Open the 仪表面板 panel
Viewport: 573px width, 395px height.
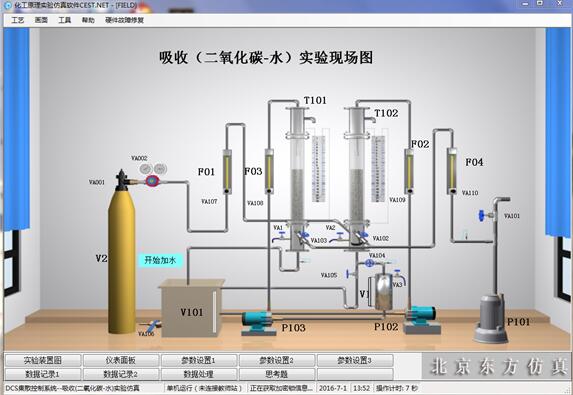point(121,360)
